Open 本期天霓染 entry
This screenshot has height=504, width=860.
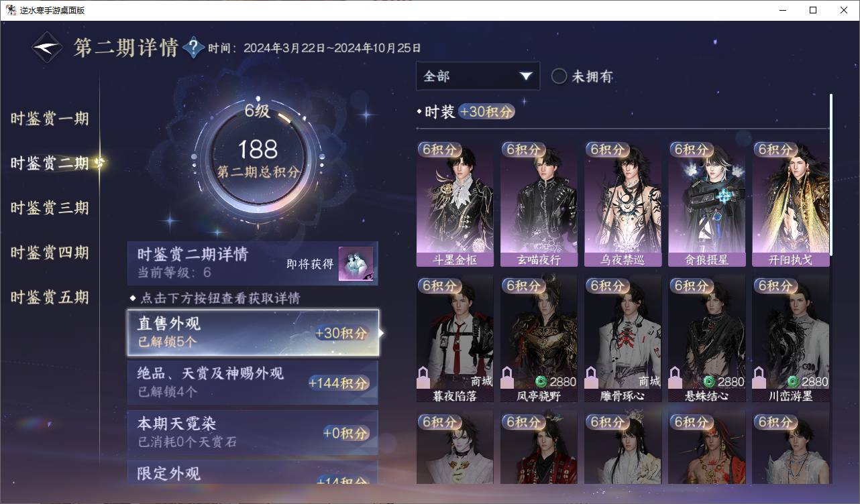pyautogui.click(x=253, y=432)
